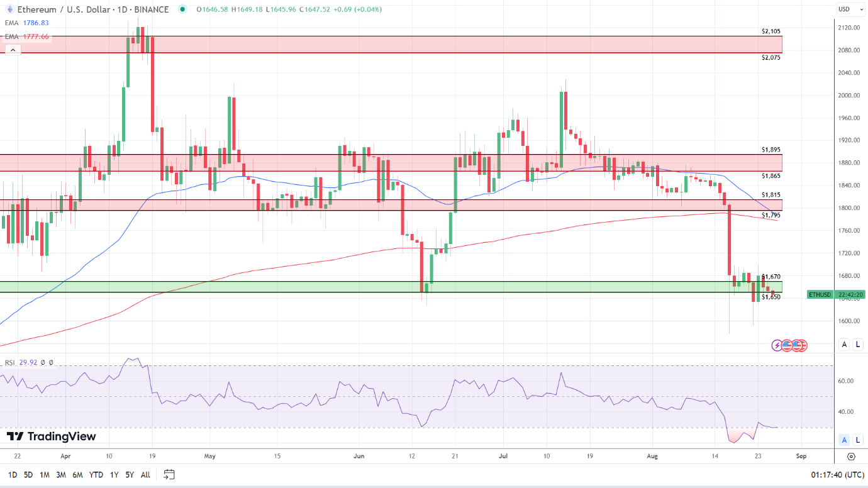Click the 22:42:20 bar countdown label
The width and height of the screenshot is (868, 488).
[x=851, y=294]
